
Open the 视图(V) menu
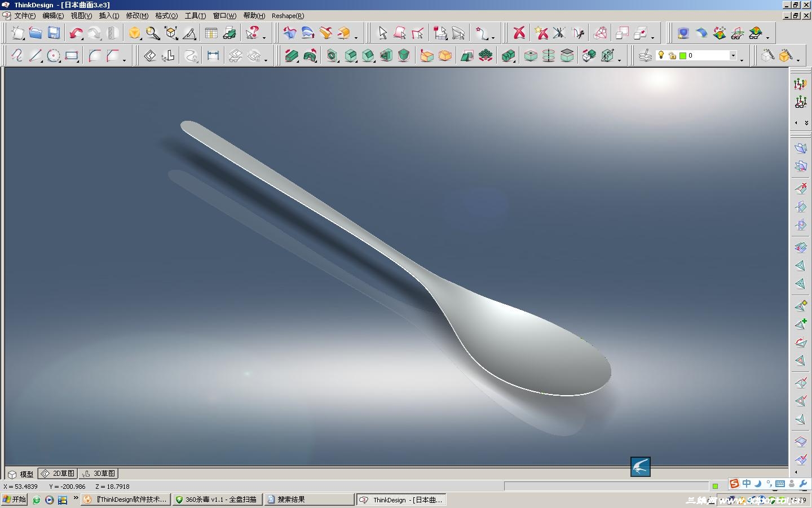point(81,16)
